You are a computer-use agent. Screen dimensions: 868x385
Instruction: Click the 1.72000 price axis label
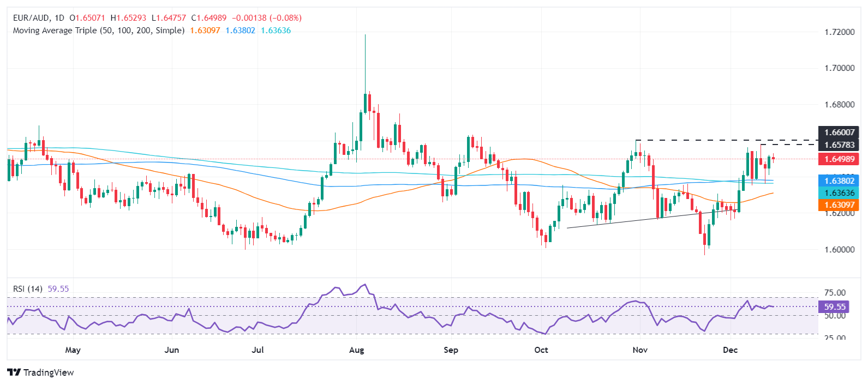[839, 32]
